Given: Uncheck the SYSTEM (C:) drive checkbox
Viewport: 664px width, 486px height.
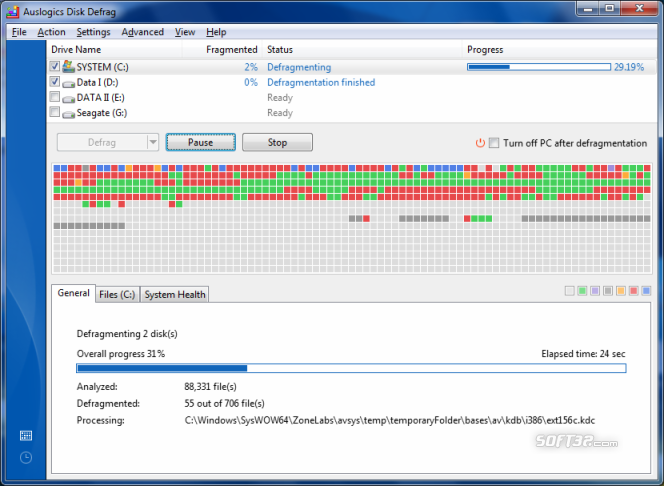Looking at the screenshot, I should [54, 66].
